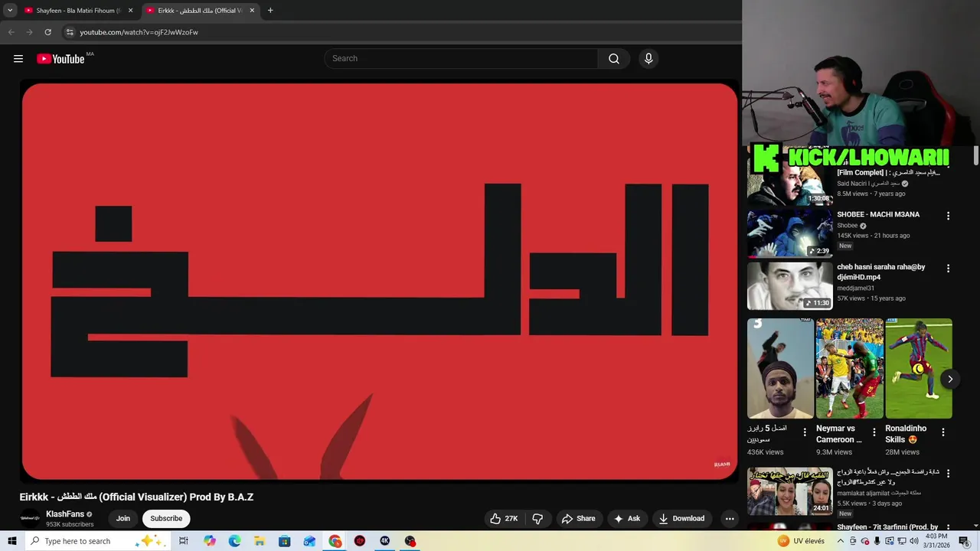Join the KlashFans channel

coord(123,519)
